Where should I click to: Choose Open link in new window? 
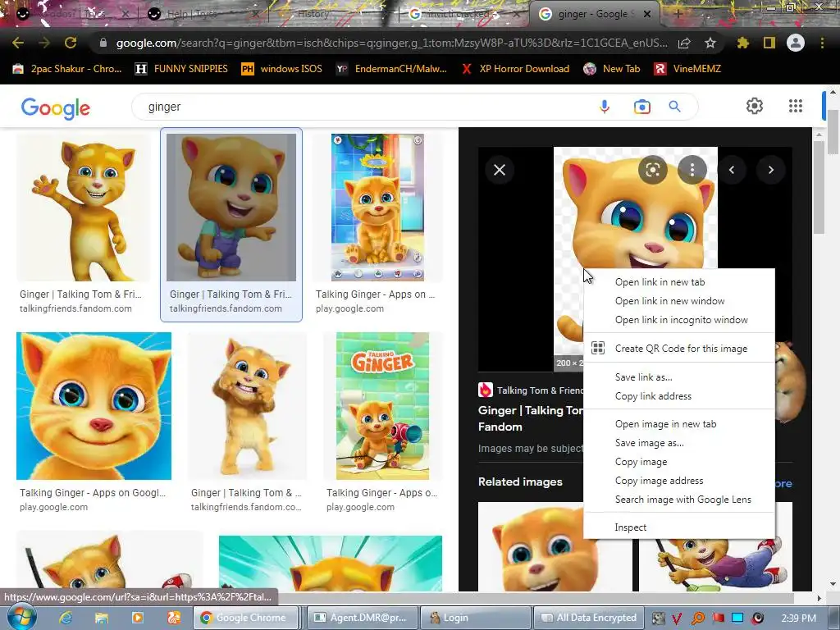coord(679,301)
